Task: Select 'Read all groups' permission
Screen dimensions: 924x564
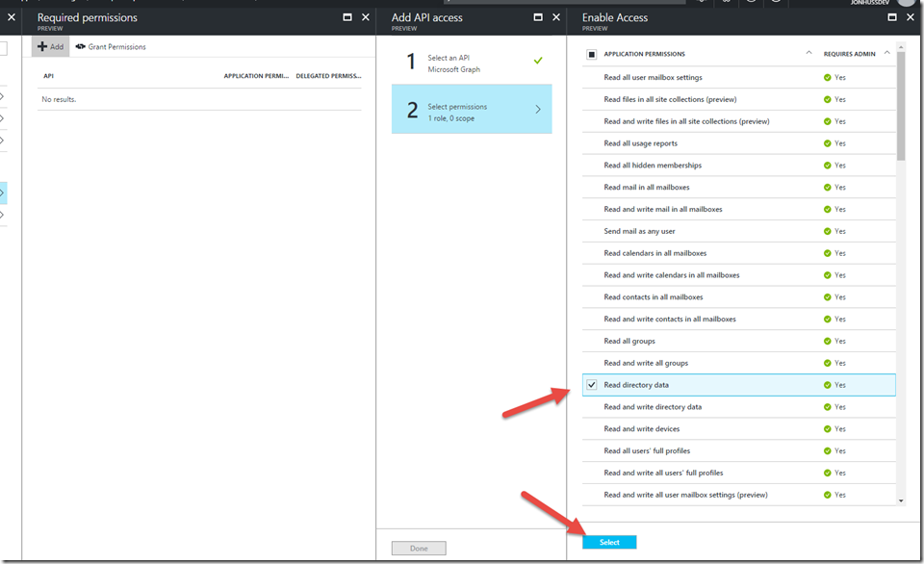Action: click(x=629, y=342)
